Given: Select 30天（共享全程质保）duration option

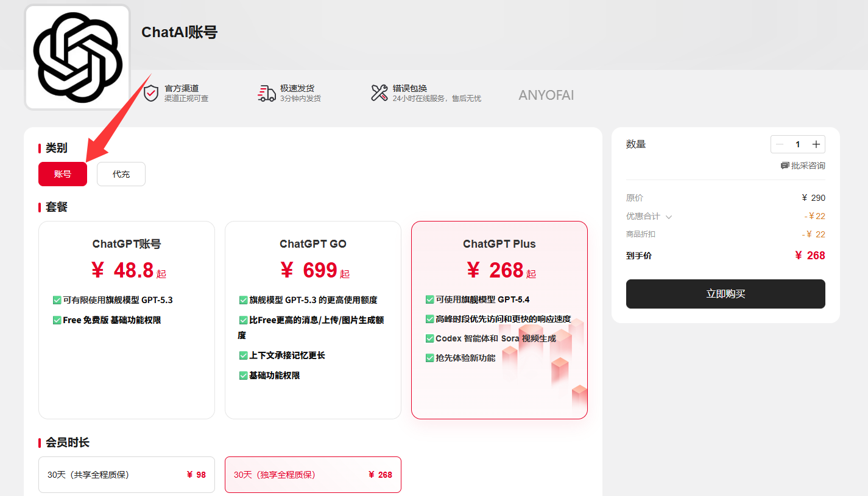Looking at the screenshot, I should tap(127, 475).
